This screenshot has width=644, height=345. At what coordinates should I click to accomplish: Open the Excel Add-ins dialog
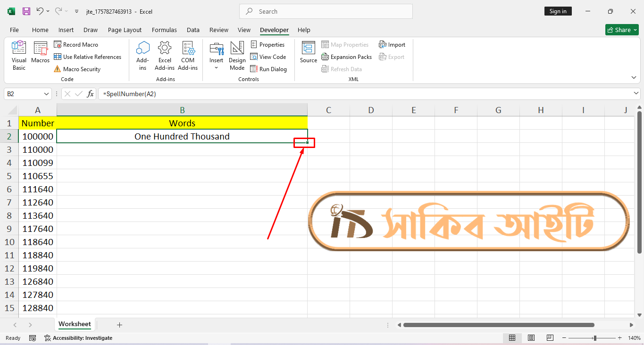165,56
